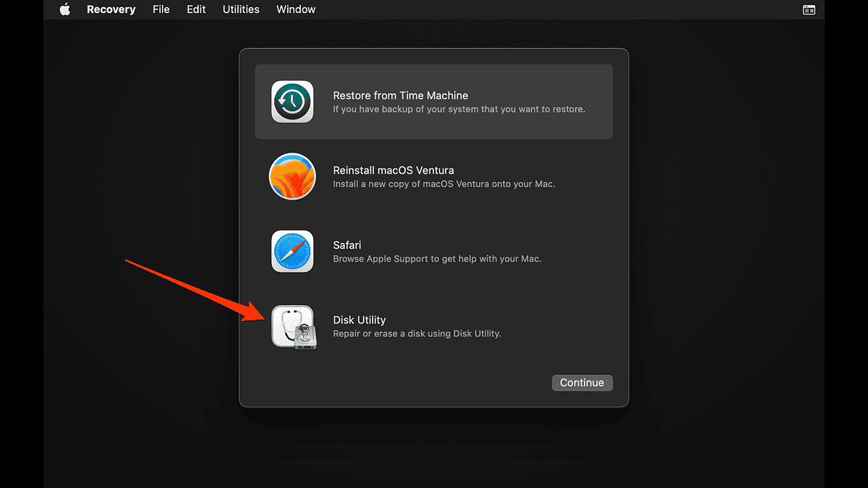Select the Restore from Time Machine option row

tap(434, 101)
